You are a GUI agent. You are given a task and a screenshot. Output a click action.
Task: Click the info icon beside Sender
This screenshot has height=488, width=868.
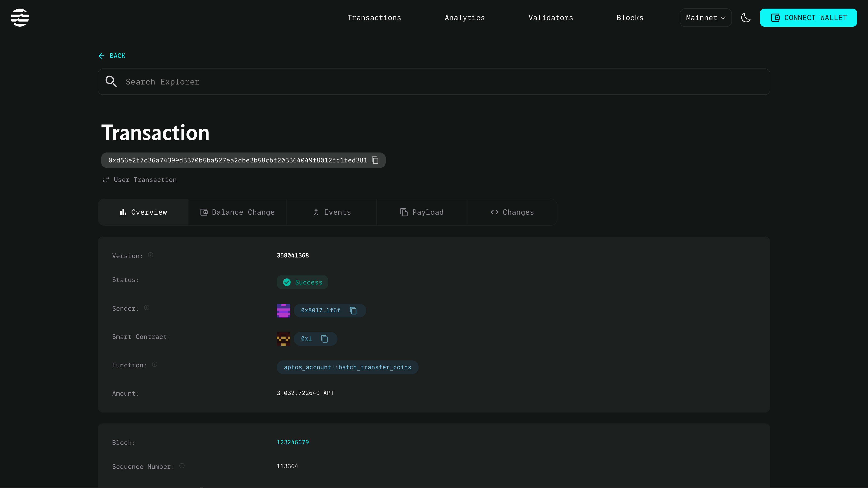[x=146, y=307]
